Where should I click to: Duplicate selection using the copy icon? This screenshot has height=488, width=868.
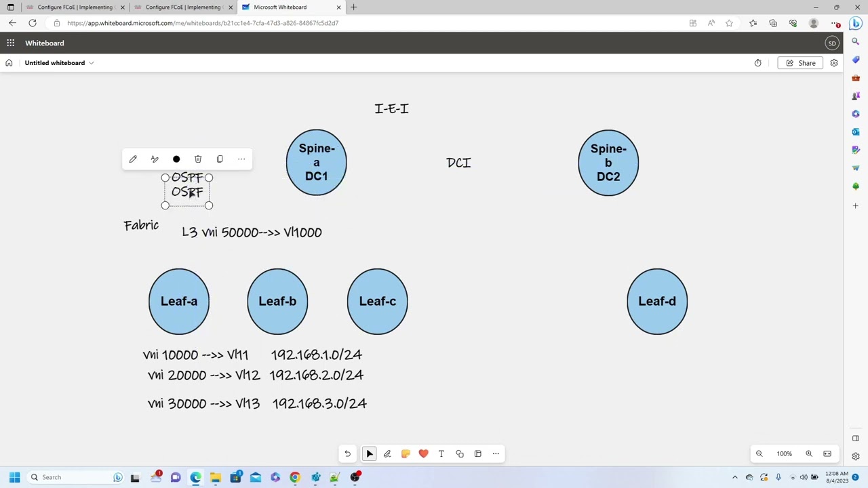tap(220, 159)
